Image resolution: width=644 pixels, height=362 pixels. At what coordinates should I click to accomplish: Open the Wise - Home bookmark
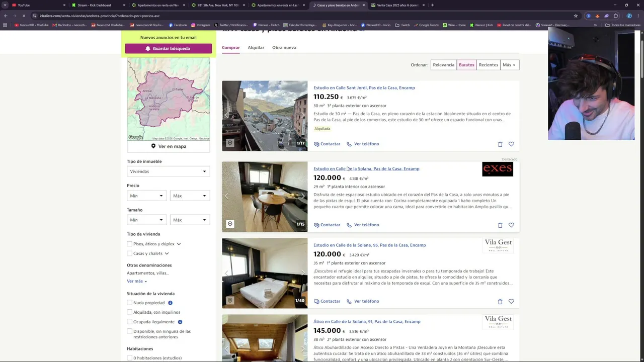[454, 25]
